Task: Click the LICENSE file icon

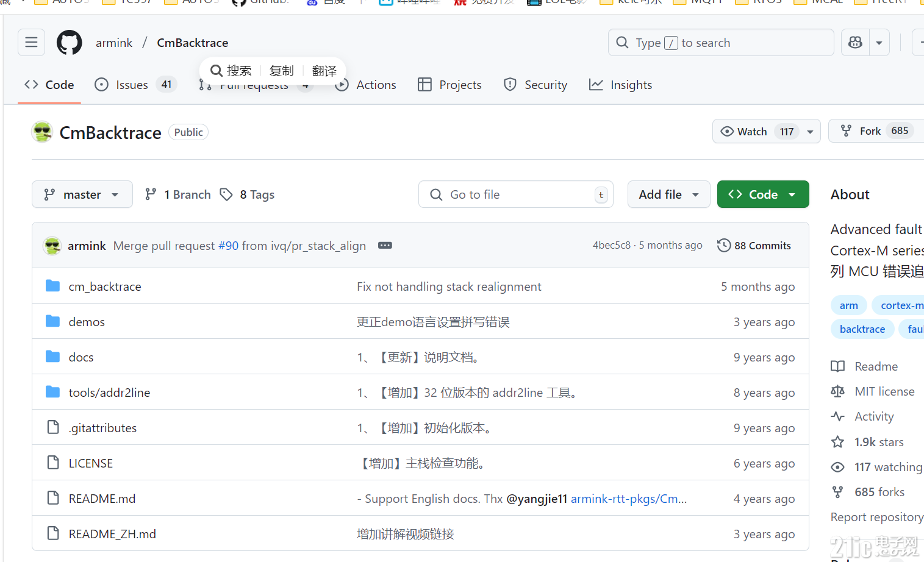Action: pos(53,463)
